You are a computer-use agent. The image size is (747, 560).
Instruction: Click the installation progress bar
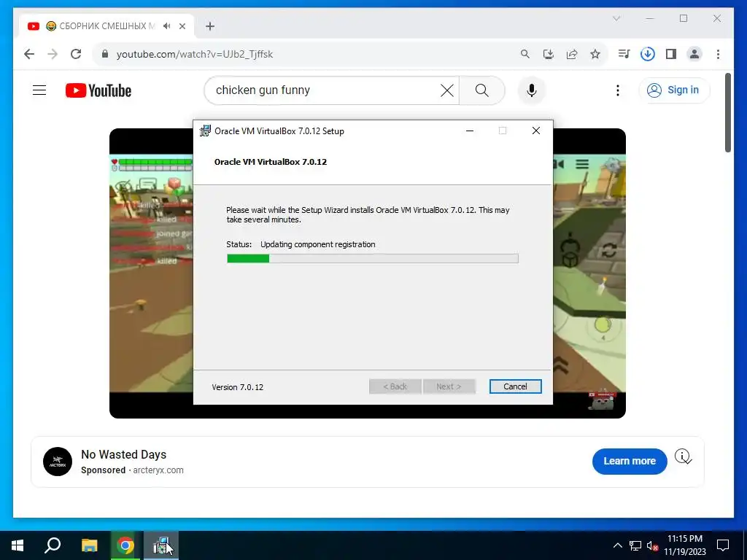(373, 259)
